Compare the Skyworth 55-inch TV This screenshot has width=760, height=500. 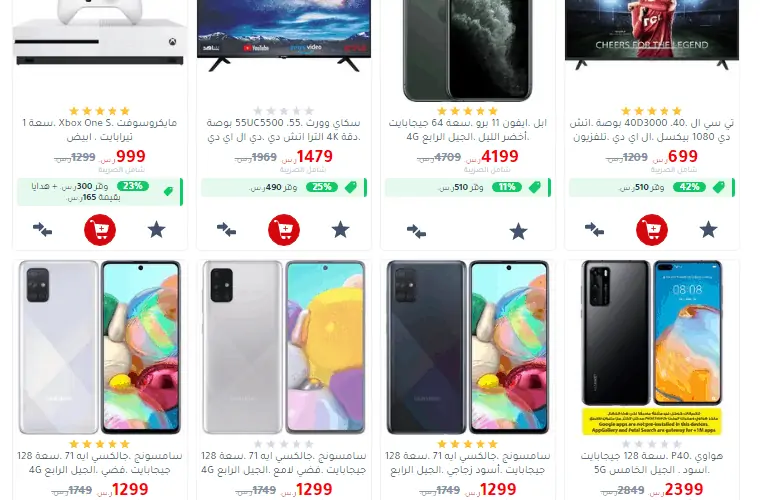tap(226, 229)
